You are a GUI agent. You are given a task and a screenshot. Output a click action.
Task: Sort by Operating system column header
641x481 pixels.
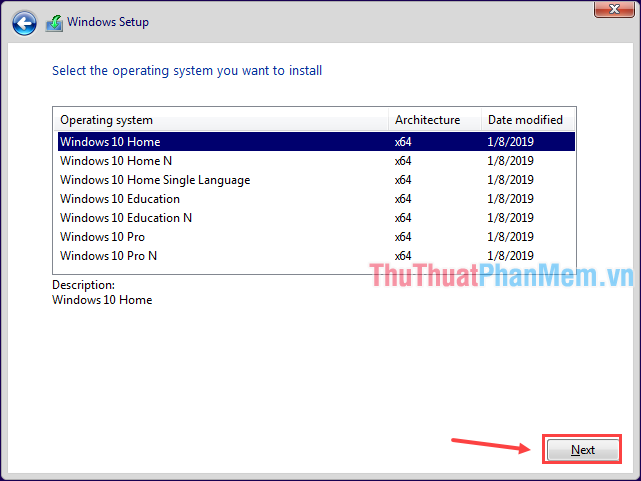[221, 120]
